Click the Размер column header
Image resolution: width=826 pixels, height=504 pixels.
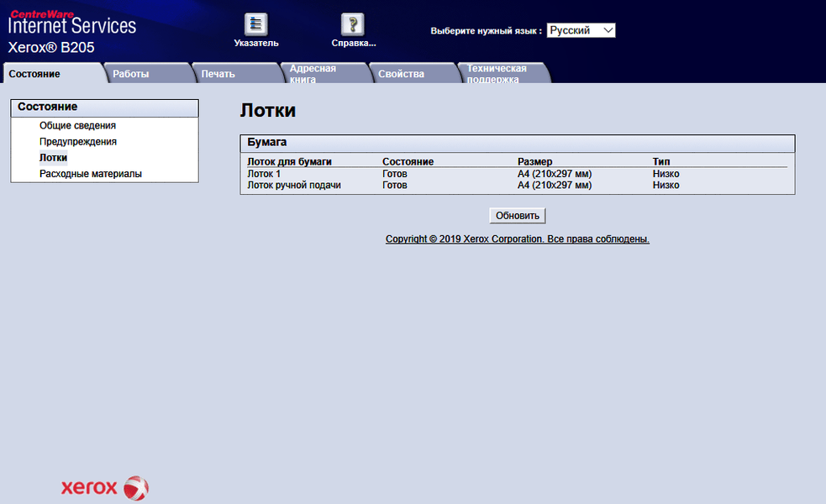pos(534,161)
